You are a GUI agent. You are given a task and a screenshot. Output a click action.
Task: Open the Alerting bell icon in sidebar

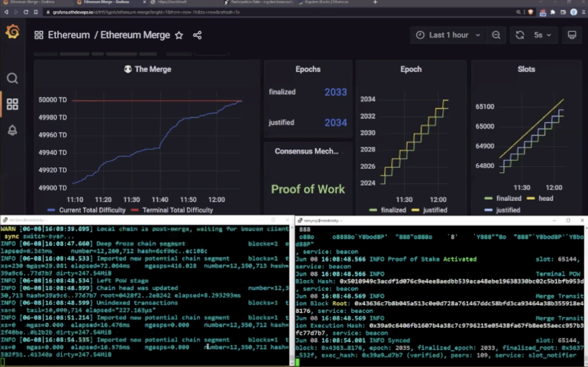coord(12,130)
